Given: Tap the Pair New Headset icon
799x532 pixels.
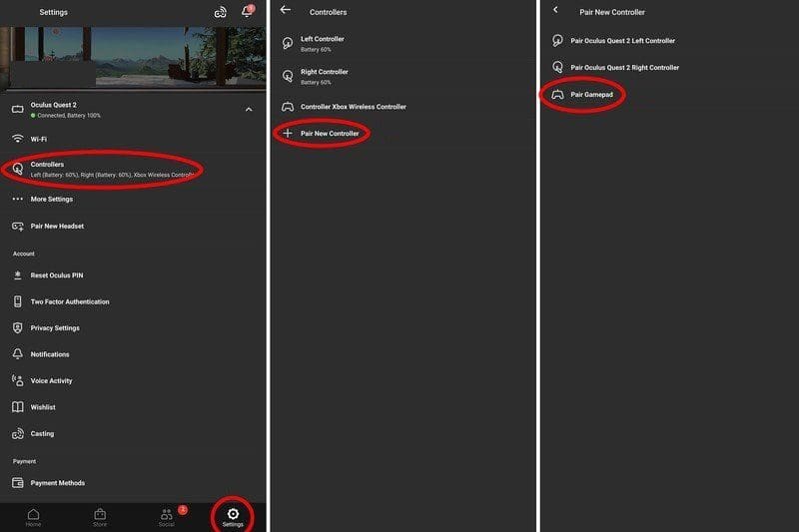Looking at the screenshot, I should [x=18, y=227].
